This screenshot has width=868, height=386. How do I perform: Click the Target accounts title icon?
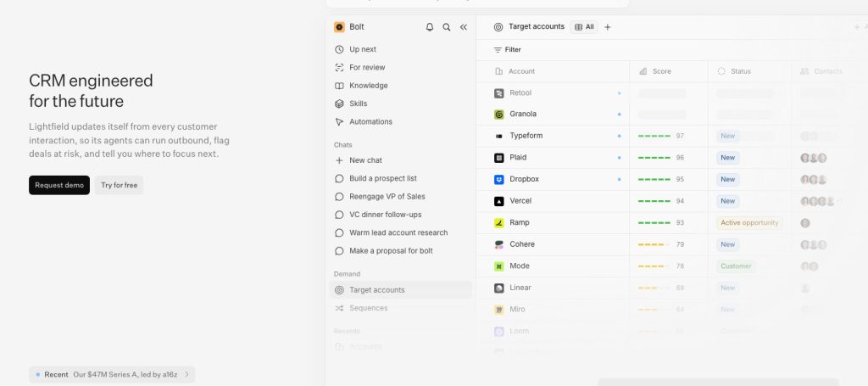498,26
